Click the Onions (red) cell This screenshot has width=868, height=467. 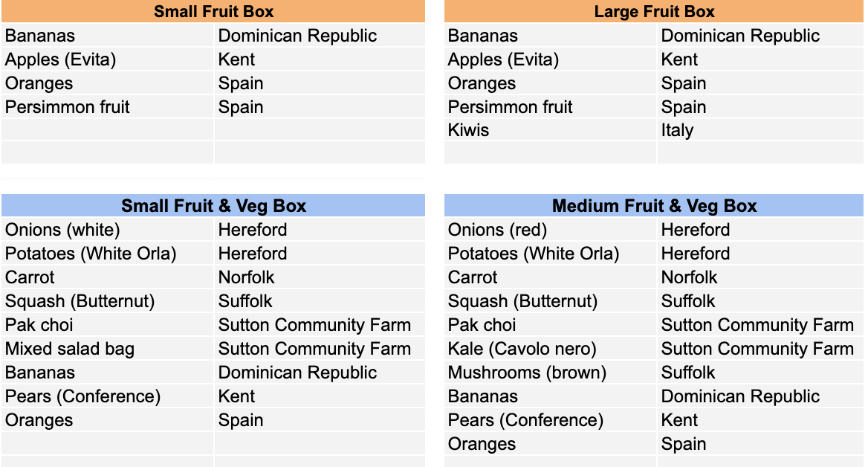coord(550,229)
